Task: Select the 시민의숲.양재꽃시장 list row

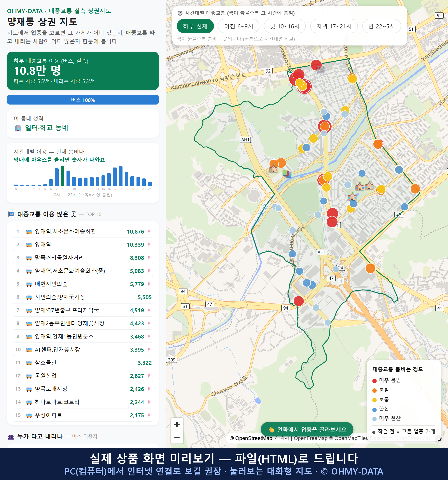Action: [x=83, y=297]
